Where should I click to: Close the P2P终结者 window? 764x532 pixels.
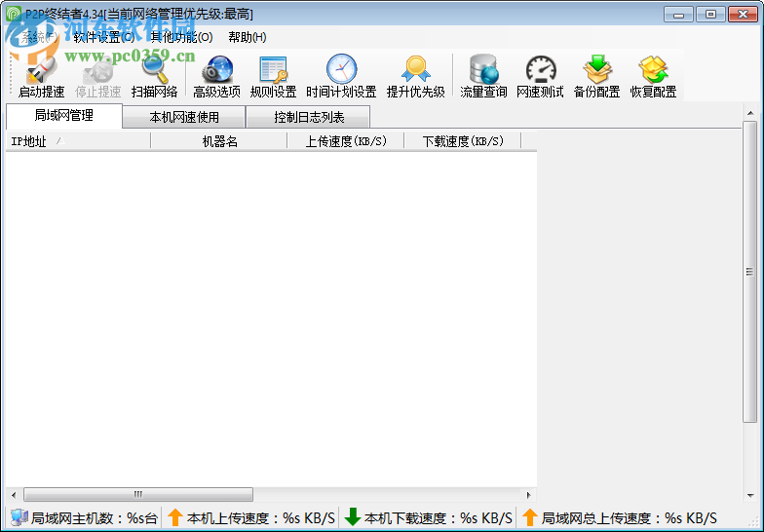click(743, 14)
